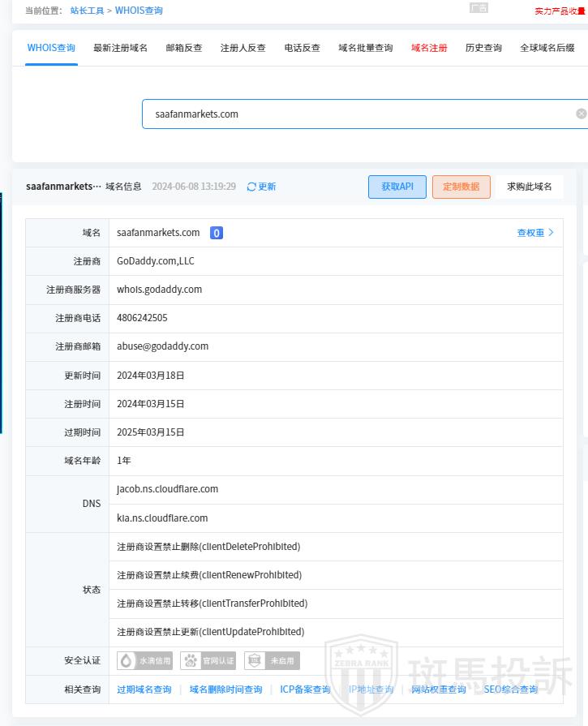Open the ICP备案查询 link
The width and height of the screenshot is (588, 726).
click(x=305, y=689)
